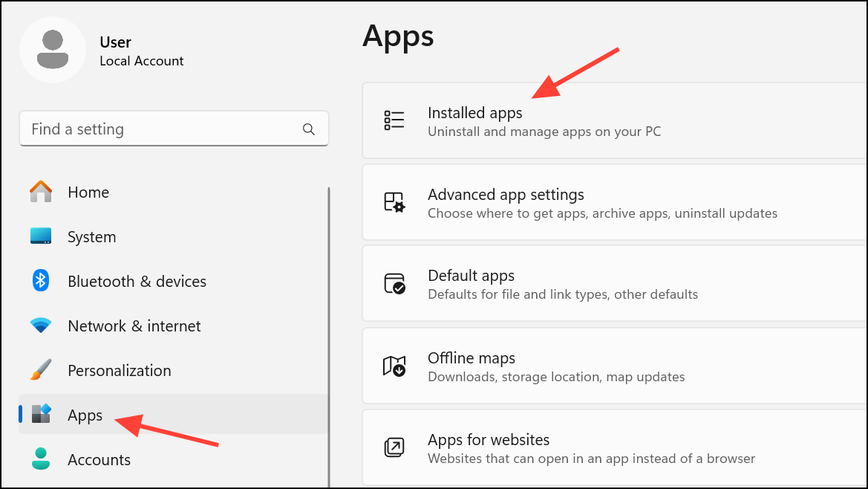Viewport: 868px width, 489px height.
Task: Select the Home icon in sidebar
Action: click(40, 192)
